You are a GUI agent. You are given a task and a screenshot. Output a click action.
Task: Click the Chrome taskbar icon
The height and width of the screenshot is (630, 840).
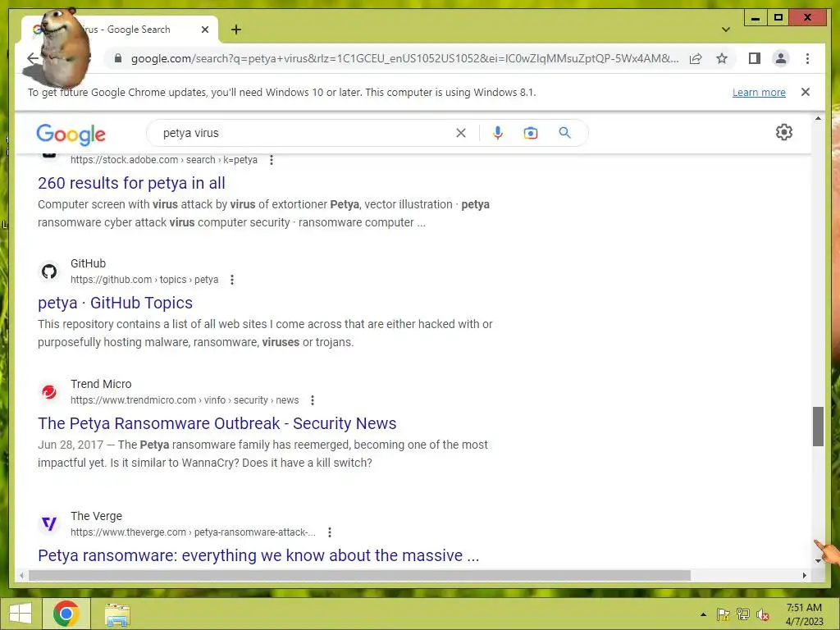tap(66, 614)
